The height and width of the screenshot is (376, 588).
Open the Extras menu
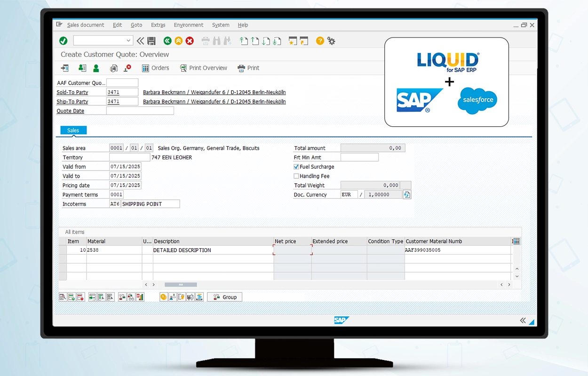coord(158,25)
